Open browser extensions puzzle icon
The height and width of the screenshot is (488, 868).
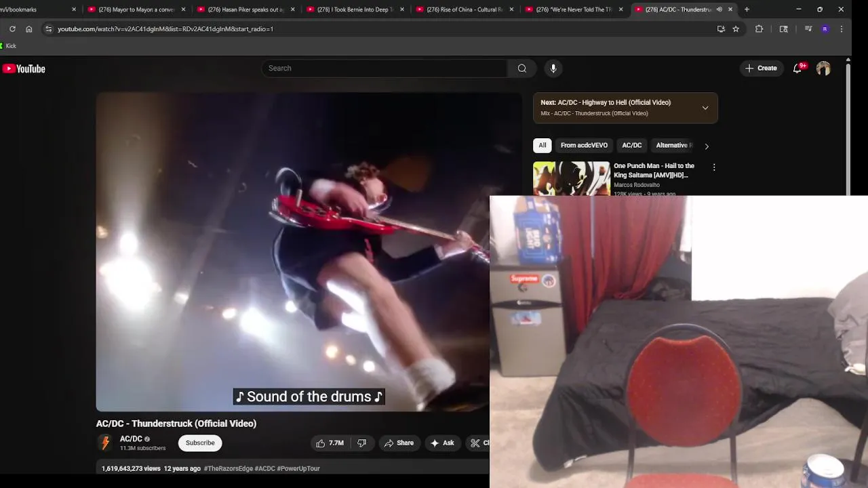coord(759,29)
